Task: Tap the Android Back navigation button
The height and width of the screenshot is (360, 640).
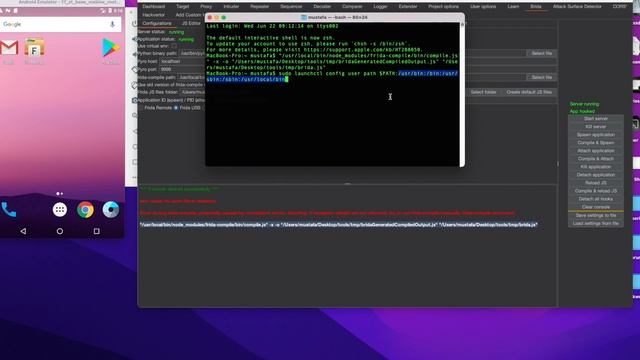Action: (x=23, y=231)
